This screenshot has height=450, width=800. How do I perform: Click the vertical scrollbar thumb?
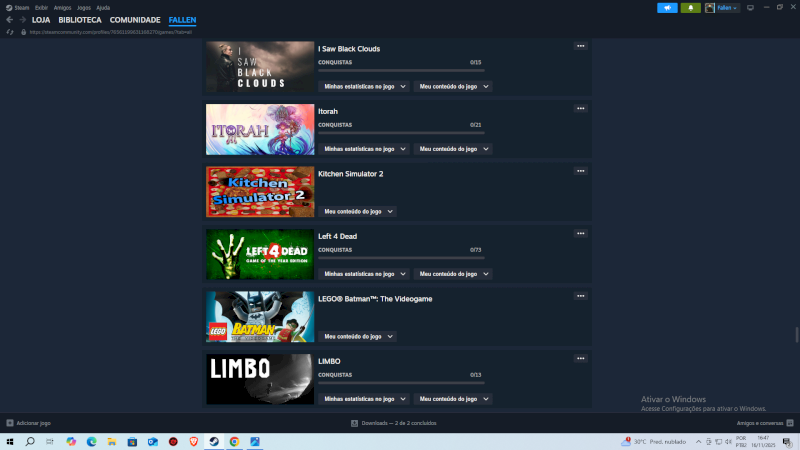(x=796, y=335)
